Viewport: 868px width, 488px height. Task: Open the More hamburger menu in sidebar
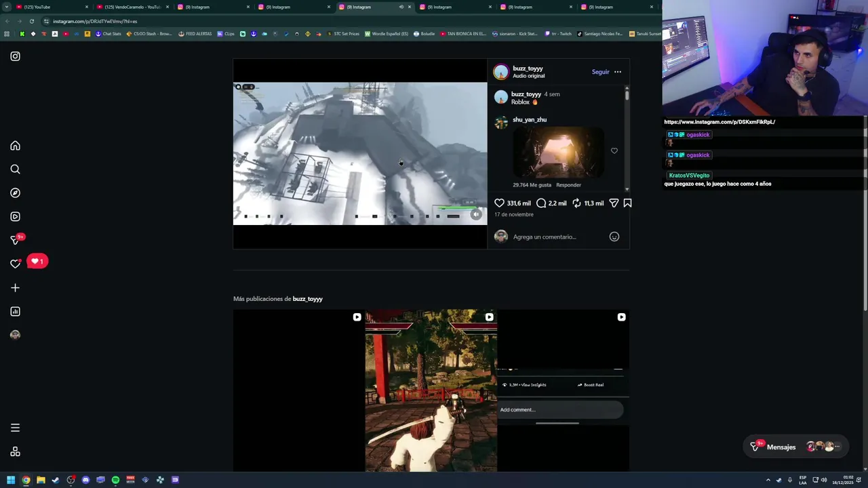coord(15,428)
